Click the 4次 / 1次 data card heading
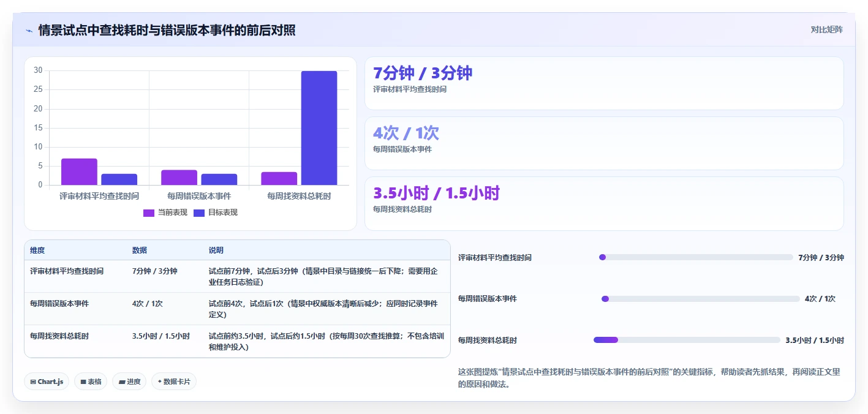The image size is (868, 414). [x=406, y=133]
